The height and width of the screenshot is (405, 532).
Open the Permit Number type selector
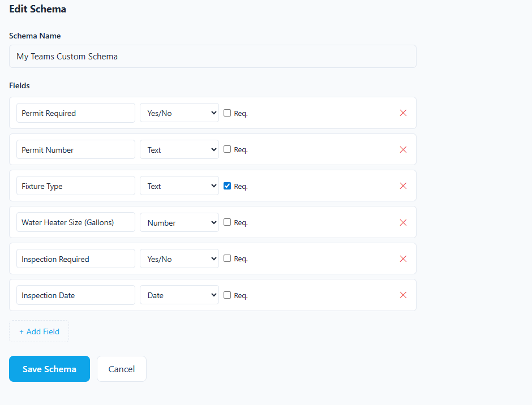[x=179, y=149]
